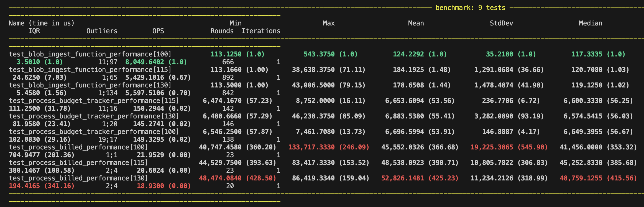The image size is (644, 207).
Task: Click the Rounds value 892
Action: tap(228, 77)
